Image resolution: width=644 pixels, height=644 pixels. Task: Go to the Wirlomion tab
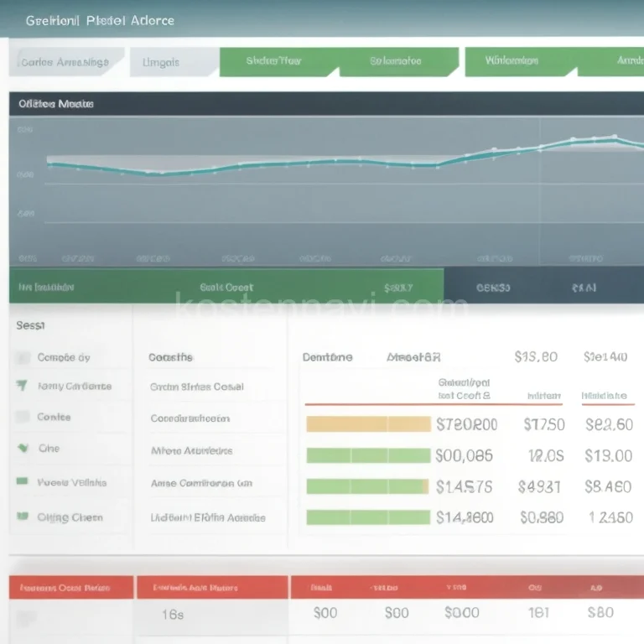512,61
